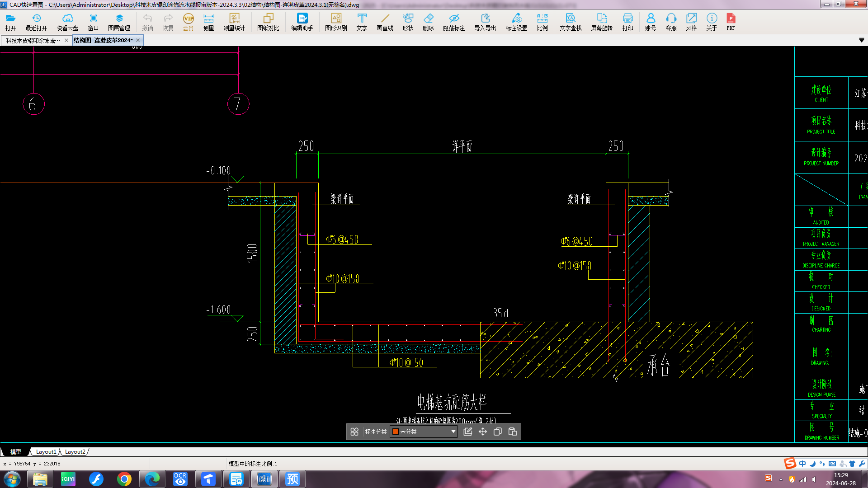868x488 pixels.
Task: Contact 客服 customer service
Action: (x=671, y=22)
